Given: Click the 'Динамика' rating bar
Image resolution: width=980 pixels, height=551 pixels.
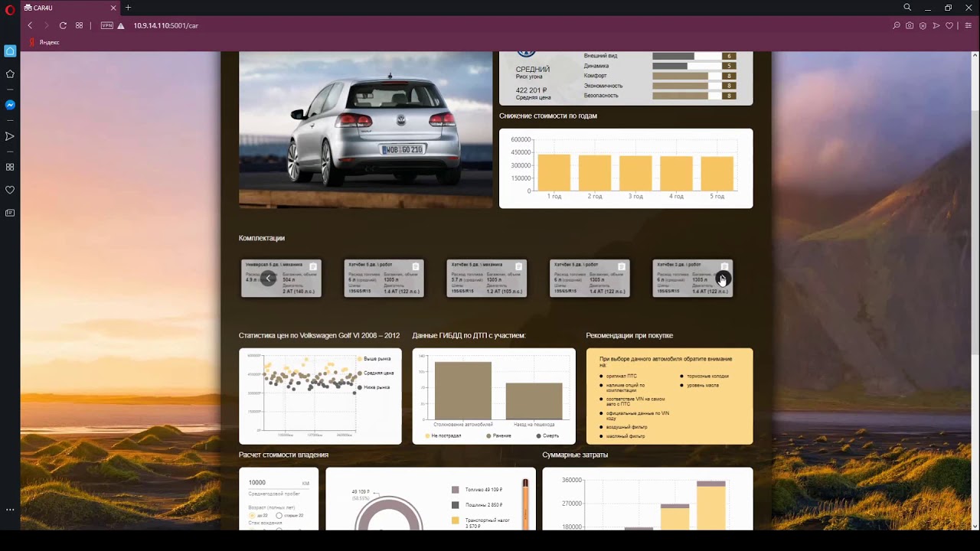Looking at the screenshot, I should pos(694,66).
